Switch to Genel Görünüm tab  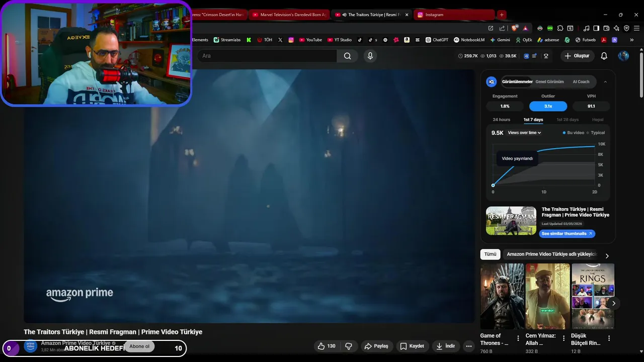coord(549,81)
